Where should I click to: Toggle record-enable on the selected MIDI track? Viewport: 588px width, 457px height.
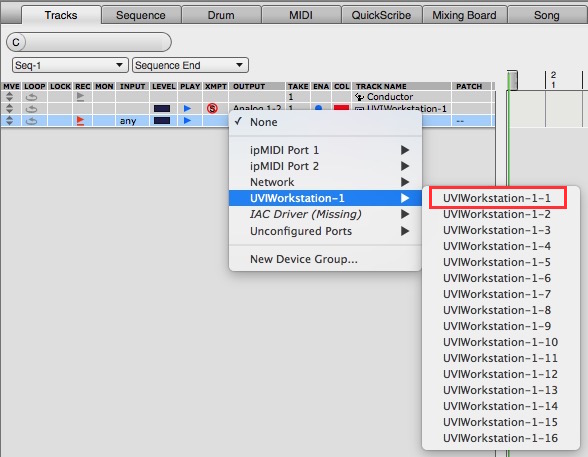click(80, 121)
